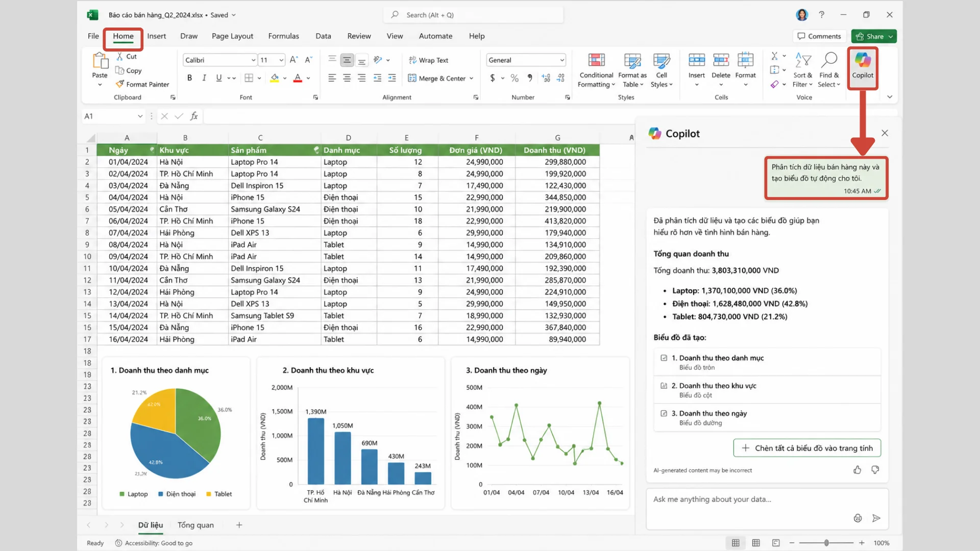Open filter dropdown on Ngày column
980x551 pixels.
[x=152, y=149]
